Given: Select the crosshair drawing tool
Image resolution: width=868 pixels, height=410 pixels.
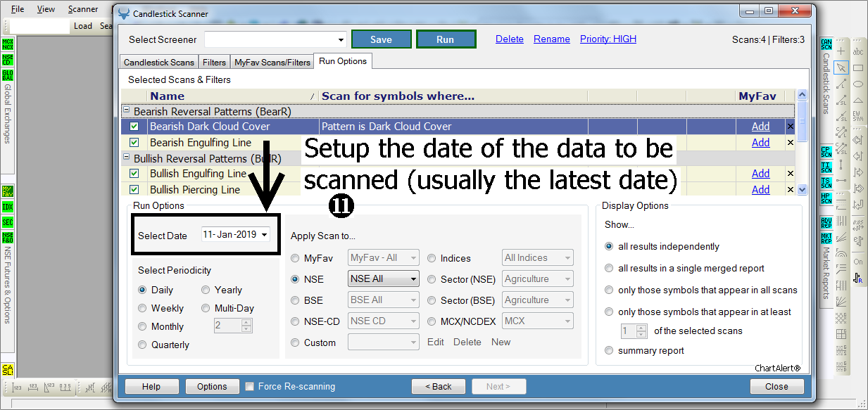Looking at the screenshot, I should (841, 51).
